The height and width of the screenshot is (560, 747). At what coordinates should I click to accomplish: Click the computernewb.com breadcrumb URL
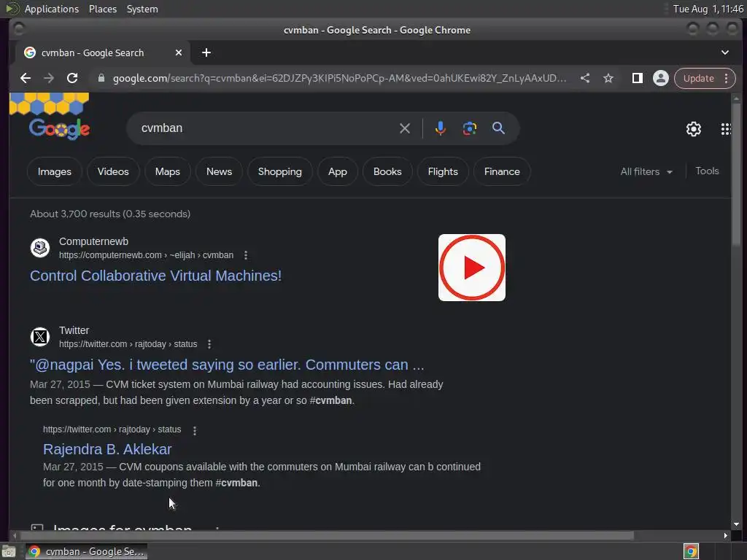[x=146, y=255]
